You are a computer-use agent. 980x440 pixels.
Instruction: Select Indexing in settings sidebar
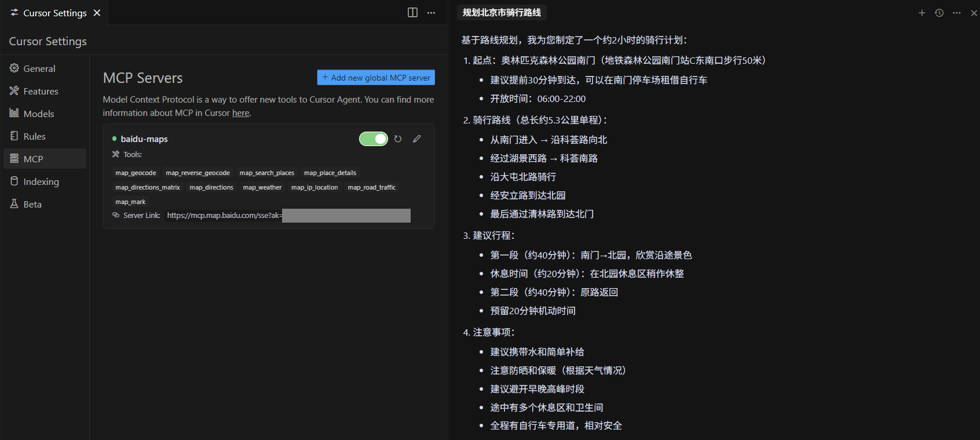tap(41, 181)
